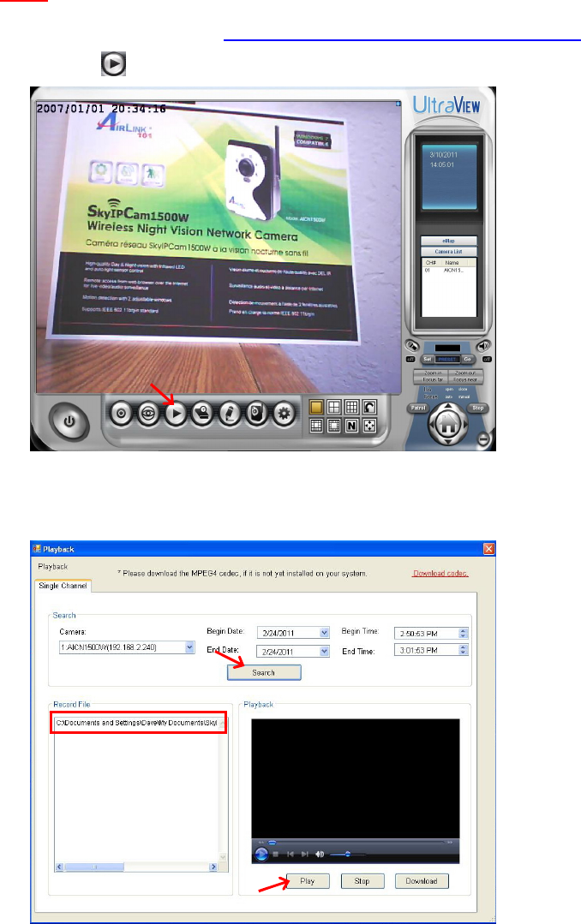Open playback with the play icon in toolbar
The image size is (581, 924).
coord(175,414)
